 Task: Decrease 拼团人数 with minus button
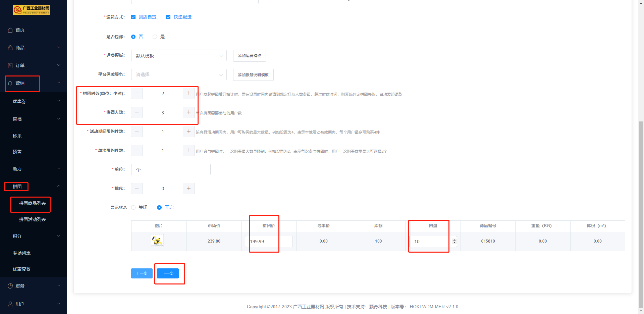coord(137,112)
